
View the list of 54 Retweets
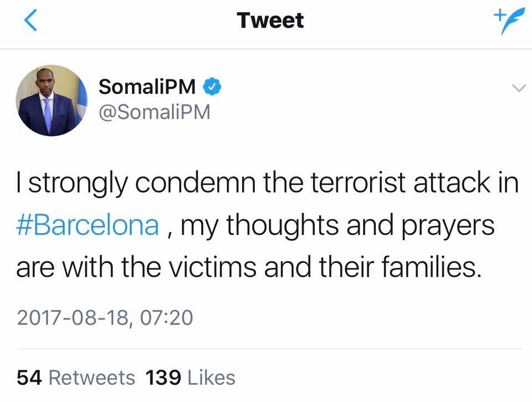(x=76, y=378)
